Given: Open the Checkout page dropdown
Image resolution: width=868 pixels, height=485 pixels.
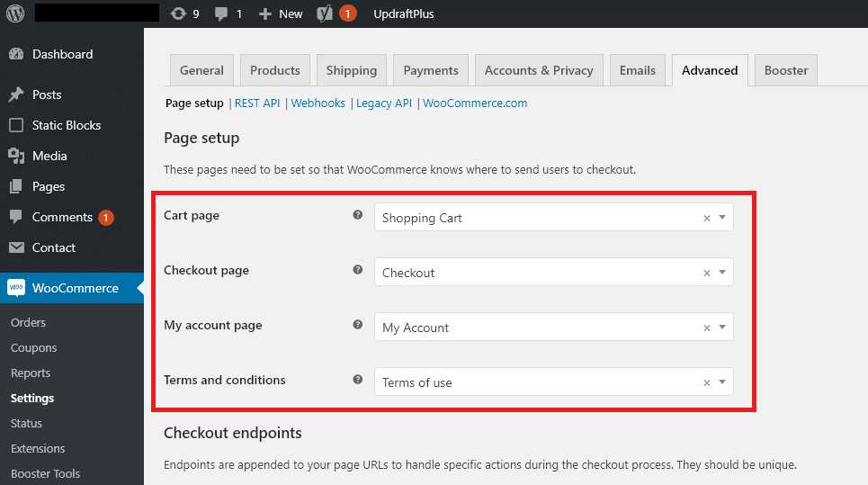Looking at the screenshot, I should pyautogui.click(x=722, y=273).
